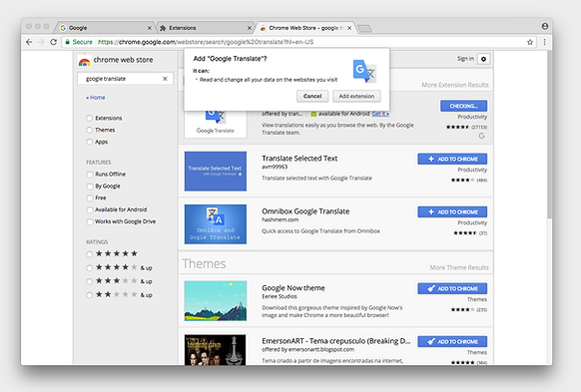Reload the page with refresh icon
This screenshot has height=392, width=581.
pyautogui.click(x=53, y=42)
